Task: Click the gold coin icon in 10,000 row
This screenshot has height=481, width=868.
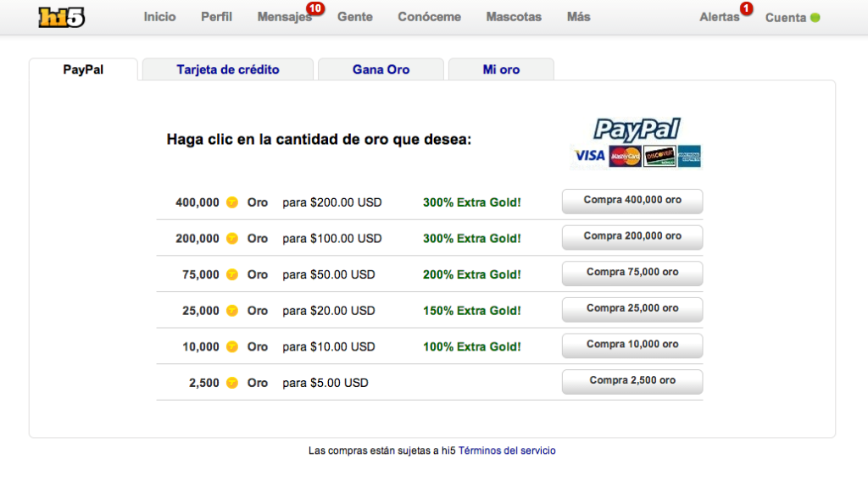Action: pyautogui.click(x=232, y=346)
